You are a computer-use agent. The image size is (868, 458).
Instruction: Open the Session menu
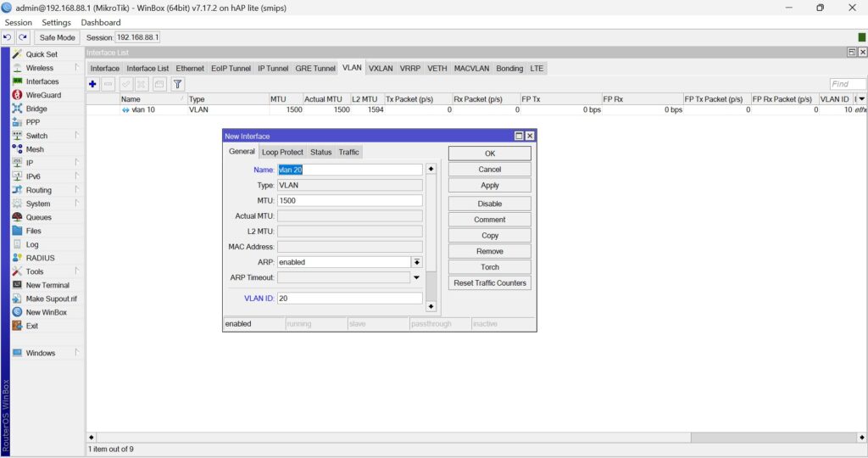pyautogui.click(x=19, y=23)
